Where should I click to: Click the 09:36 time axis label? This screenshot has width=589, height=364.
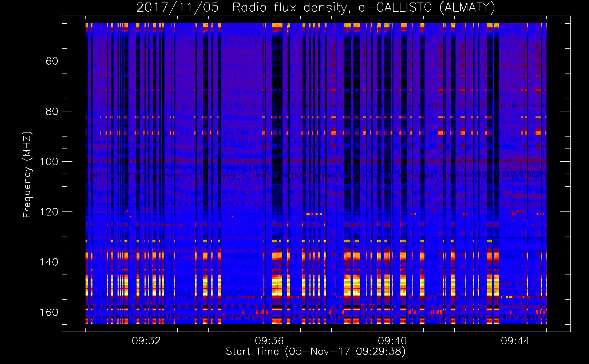[x=269, y=341]
